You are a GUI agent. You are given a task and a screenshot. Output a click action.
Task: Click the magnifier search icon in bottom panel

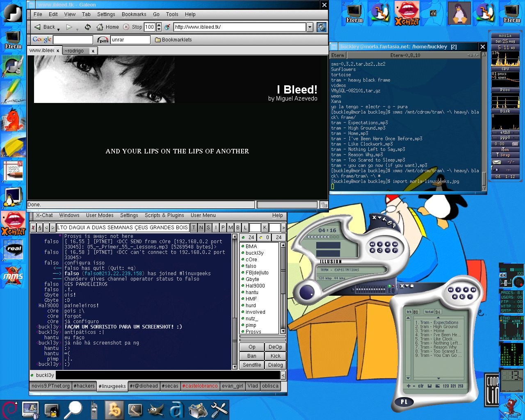pos(74,409)
